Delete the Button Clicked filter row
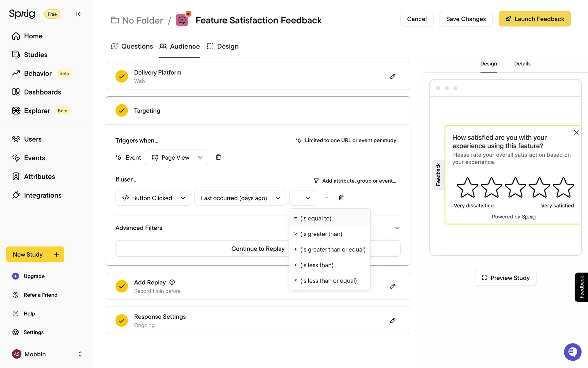588x368 pixels. (x=341, y=198)
